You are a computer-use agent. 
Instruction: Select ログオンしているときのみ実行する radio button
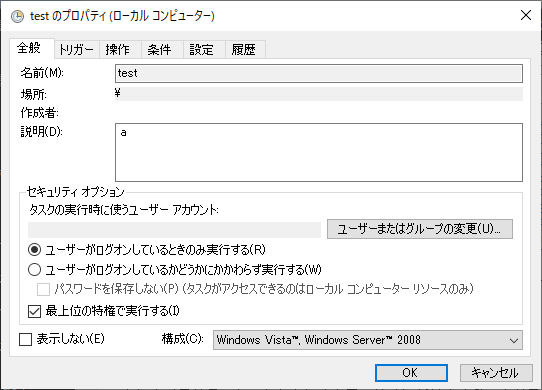(35, 250)
